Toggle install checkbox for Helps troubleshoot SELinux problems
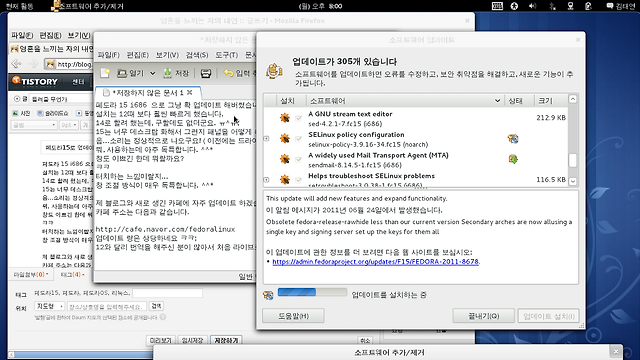 tap(298, 180)
